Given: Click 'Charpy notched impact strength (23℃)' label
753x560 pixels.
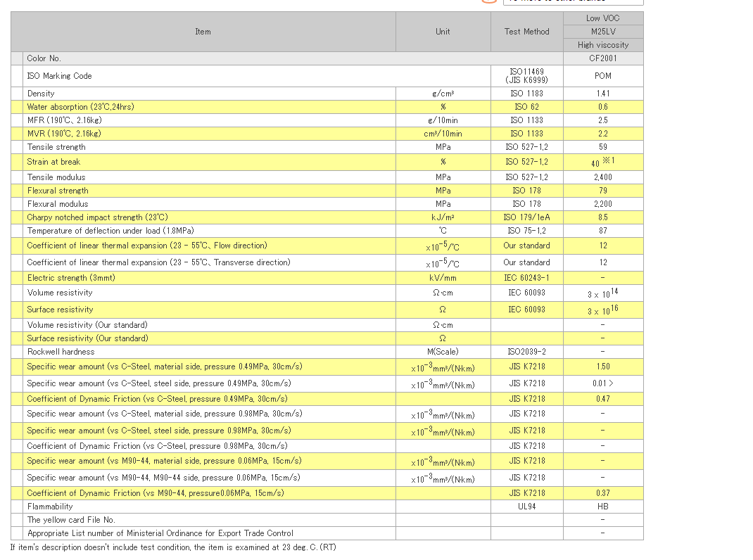Looking at the screenshot, I should (x=98, y=218).
